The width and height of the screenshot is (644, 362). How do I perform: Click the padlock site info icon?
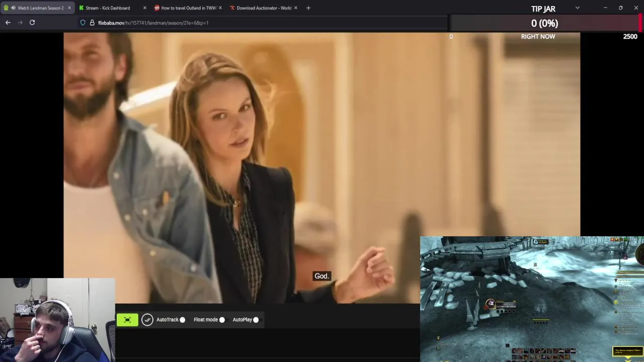pos(92,23)
